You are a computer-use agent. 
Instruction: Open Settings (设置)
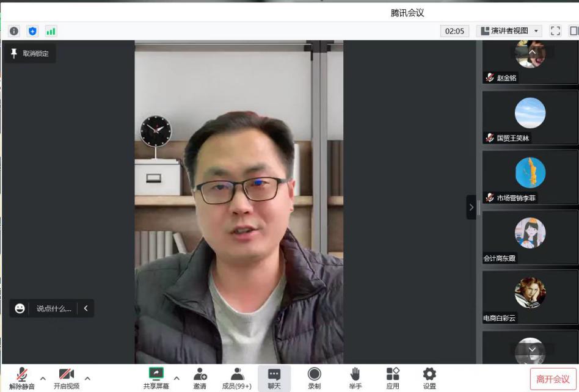pos(429,378)
